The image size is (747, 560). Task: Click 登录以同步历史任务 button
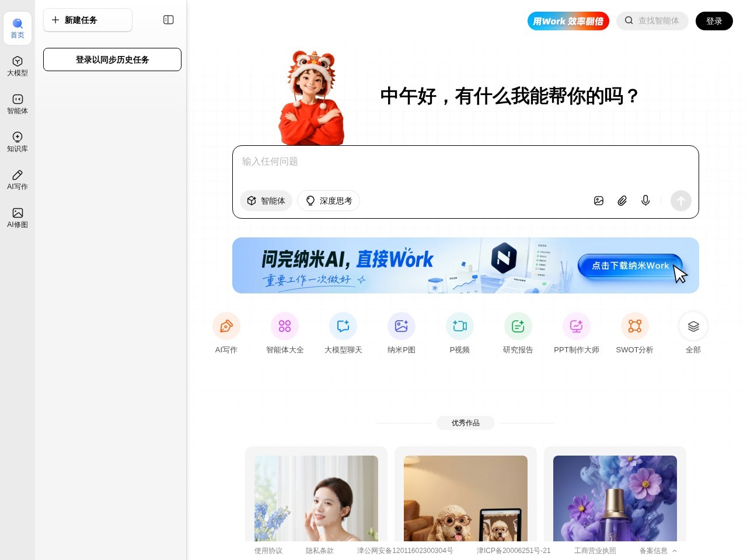point(112,60)
